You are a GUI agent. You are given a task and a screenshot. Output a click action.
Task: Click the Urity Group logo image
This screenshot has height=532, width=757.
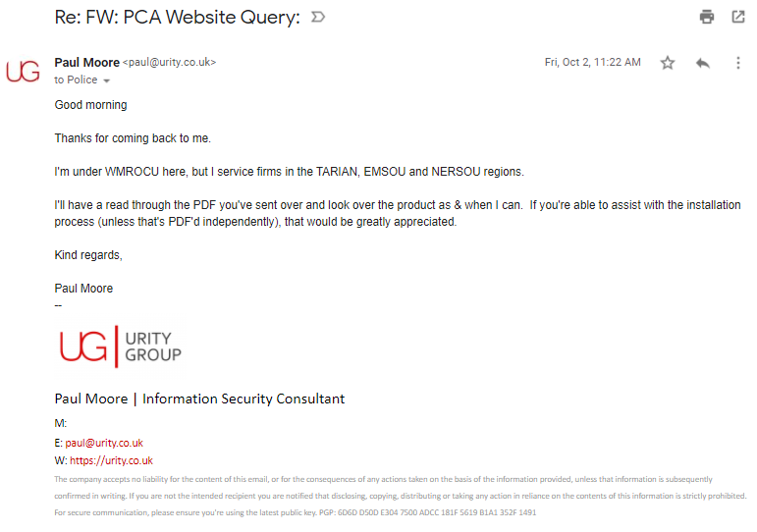point(121,346)
